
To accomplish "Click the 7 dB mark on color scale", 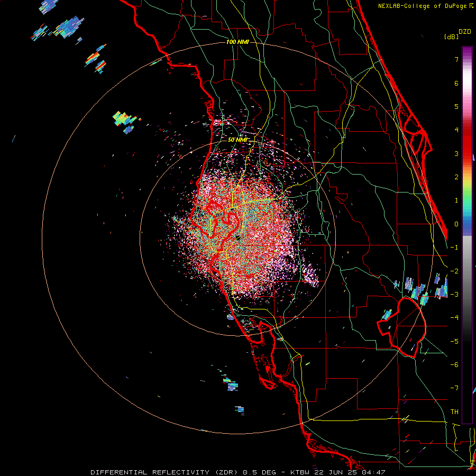I will (x=456, y=59).
